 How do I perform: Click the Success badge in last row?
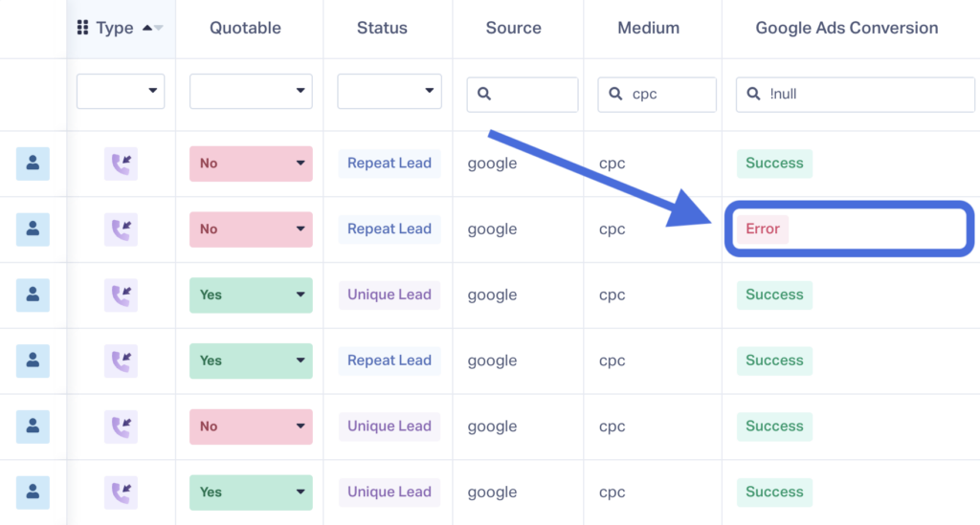(x=774, y=492)
